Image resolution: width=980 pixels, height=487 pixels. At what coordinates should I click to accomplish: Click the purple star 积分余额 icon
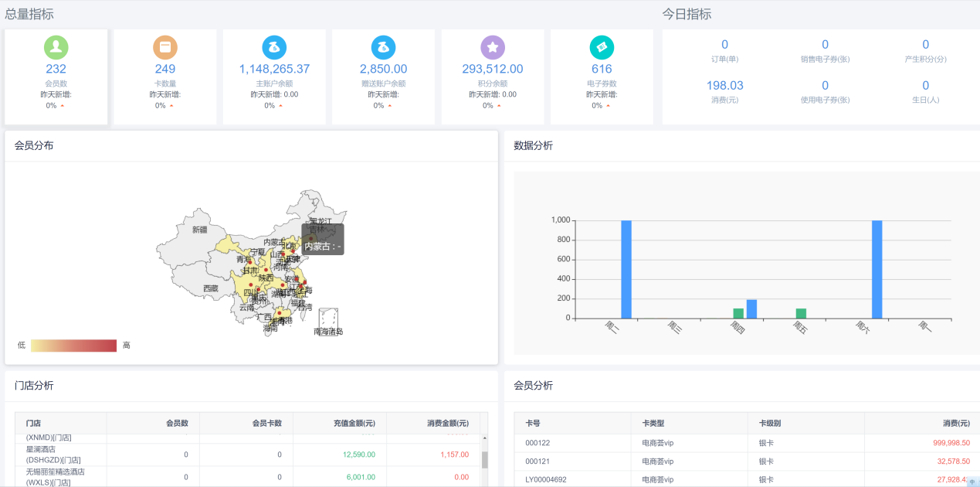492,47
